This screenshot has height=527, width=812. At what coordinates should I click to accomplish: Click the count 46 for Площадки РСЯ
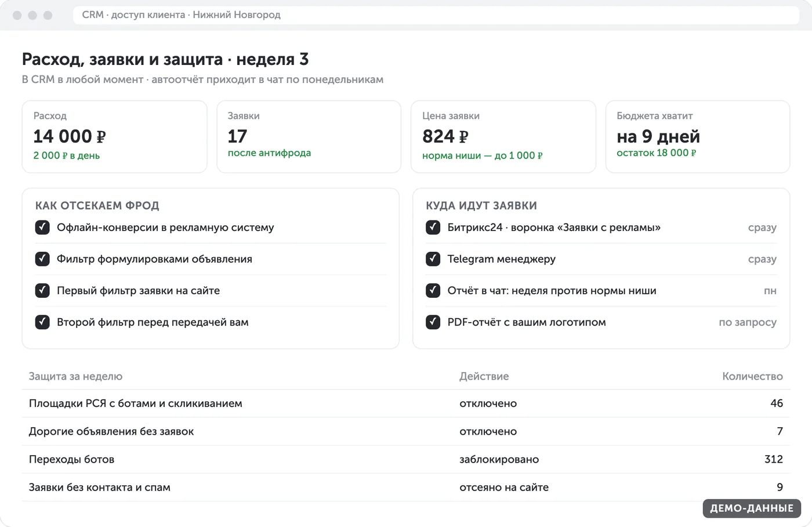coord(777,403)
